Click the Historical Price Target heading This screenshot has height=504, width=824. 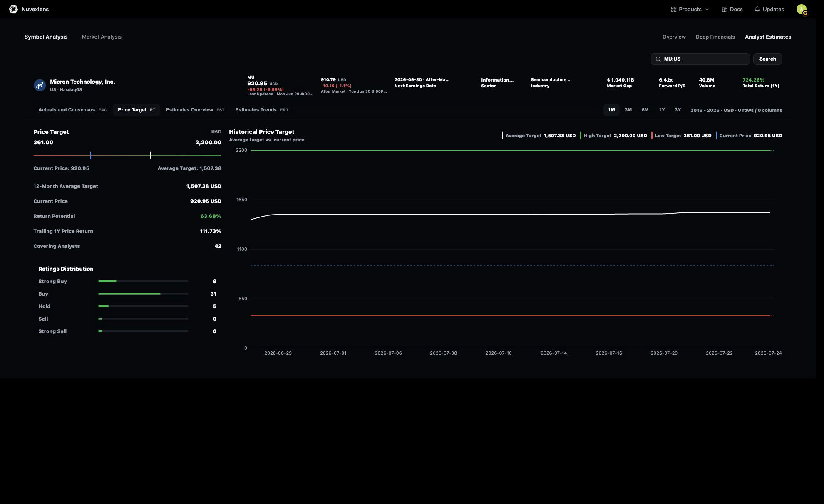pyautogui.click(x=261, y=132)
